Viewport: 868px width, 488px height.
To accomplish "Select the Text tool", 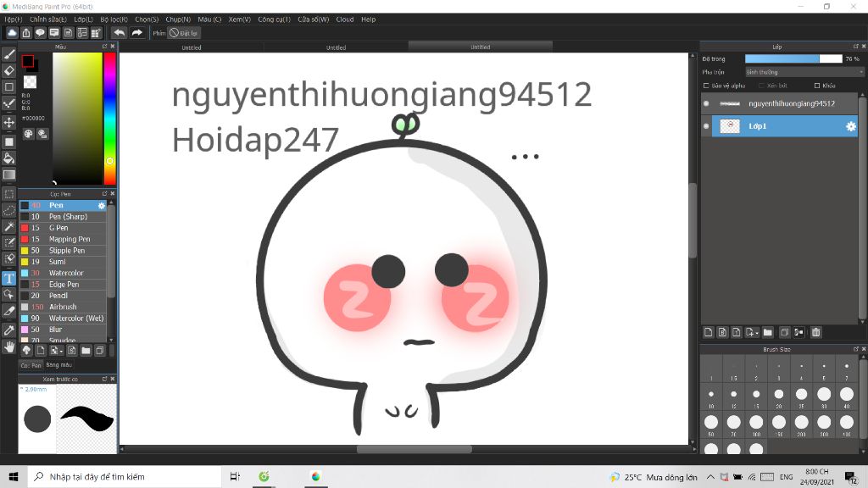I will (9, 278).
